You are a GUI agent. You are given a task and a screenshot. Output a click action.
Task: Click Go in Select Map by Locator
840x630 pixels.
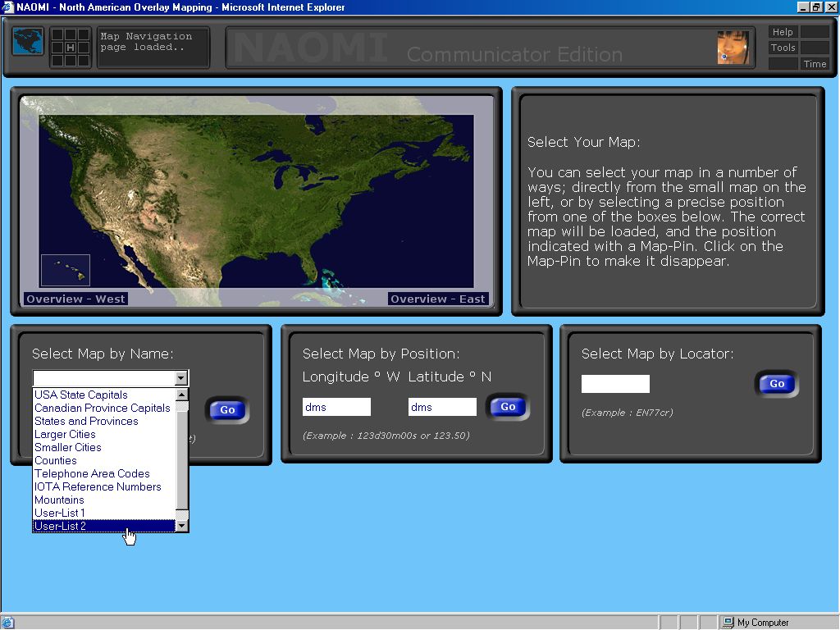point(777,384)
